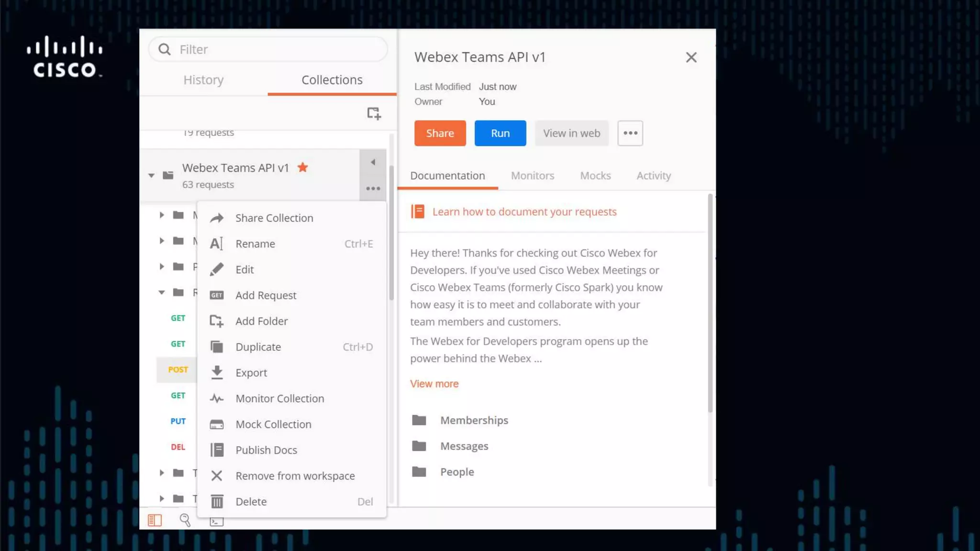980x551 pixels.
Task: Collapse the expanded folder containing the GET requests
Action: click(162, 292)
